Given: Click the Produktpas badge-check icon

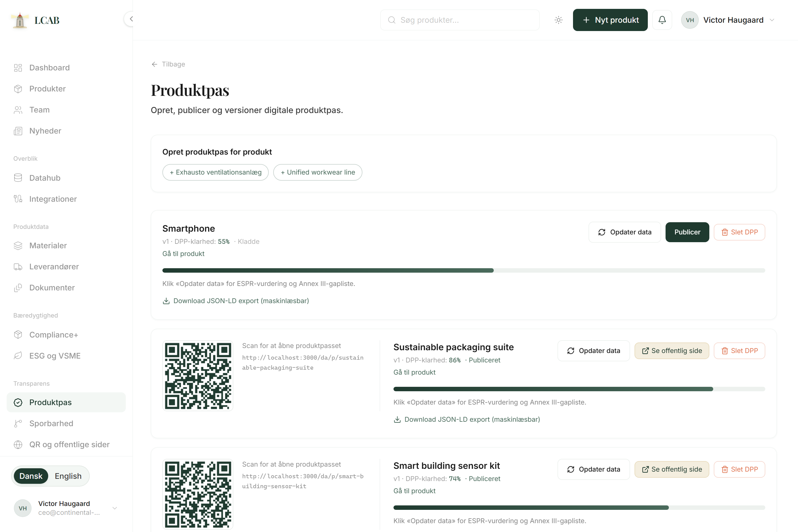Looking at the screenshot, I should pyautogui.click(x=18, y=402).
